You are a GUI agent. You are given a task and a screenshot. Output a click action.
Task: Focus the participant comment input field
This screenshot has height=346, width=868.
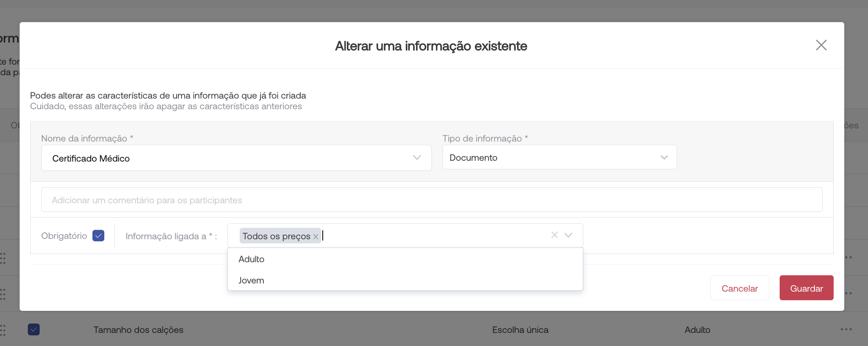(432, 200)
